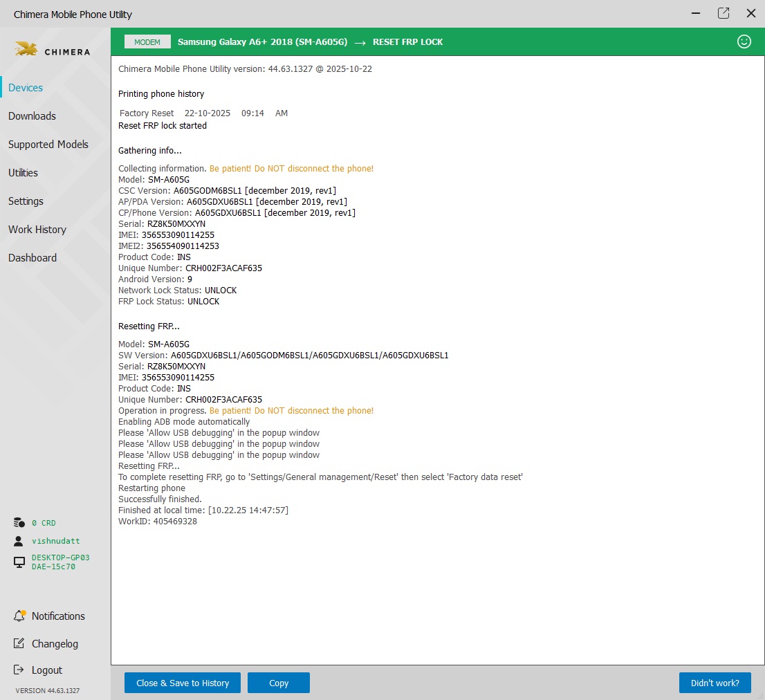Open the Downloads section

[32, 116]
